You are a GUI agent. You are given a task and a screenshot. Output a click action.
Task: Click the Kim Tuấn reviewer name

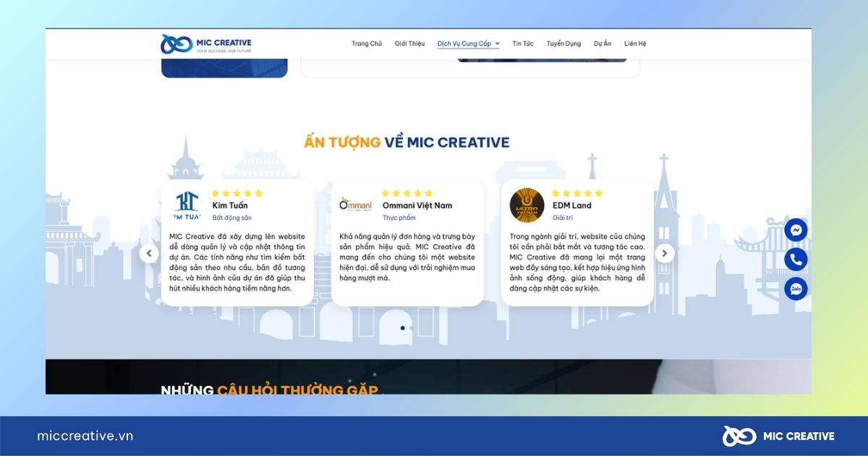click(230, 206)
